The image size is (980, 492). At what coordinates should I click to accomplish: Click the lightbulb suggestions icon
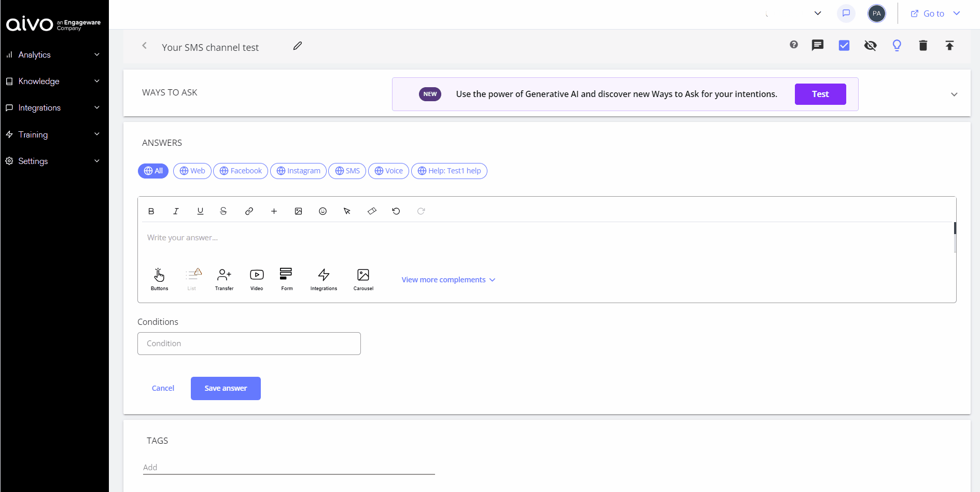click(x=897, y=46)
